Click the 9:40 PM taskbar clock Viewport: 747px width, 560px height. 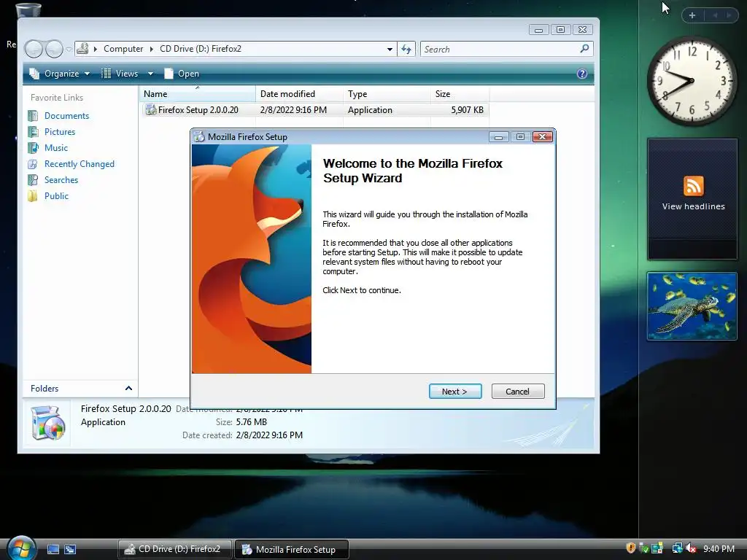point(719,549)
